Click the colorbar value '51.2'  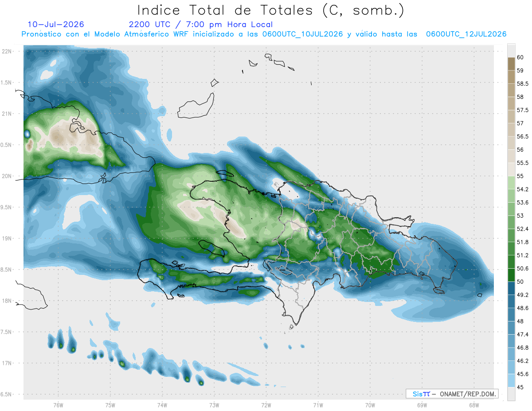pos(523,255)
